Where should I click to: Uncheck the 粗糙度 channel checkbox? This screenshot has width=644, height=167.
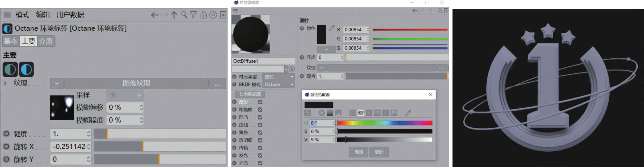tap(260, 109)
